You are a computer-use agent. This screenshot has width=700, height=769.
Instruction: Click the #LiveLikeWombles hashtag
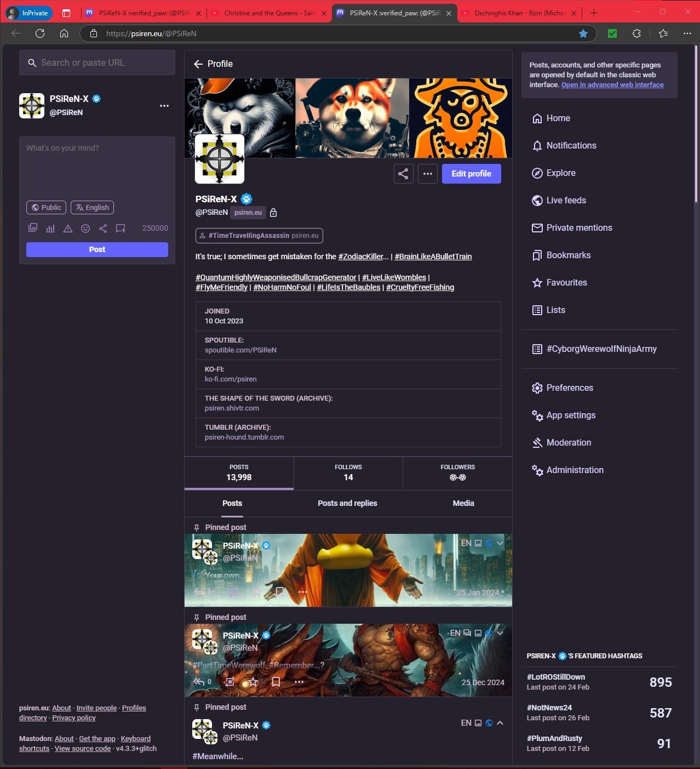tap(394, 277)
